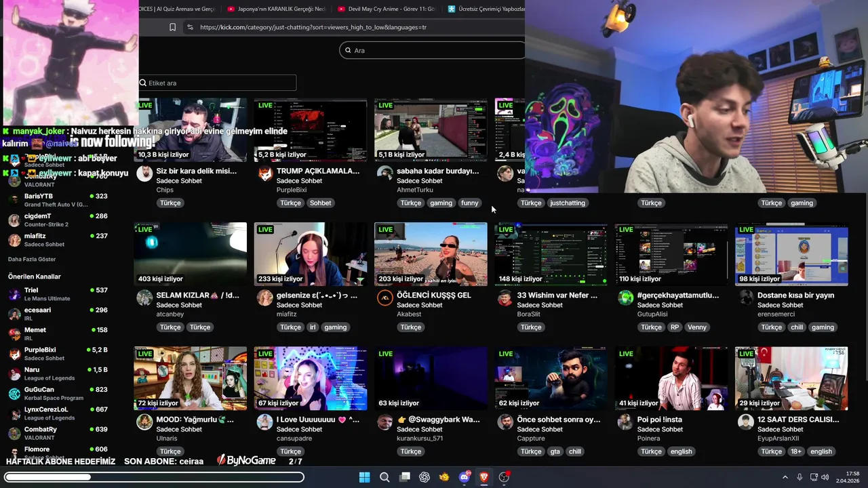Viewport: 868px width, 488px height.
Task: Open cansupadre's channel avatar
Action: [265, 422]
